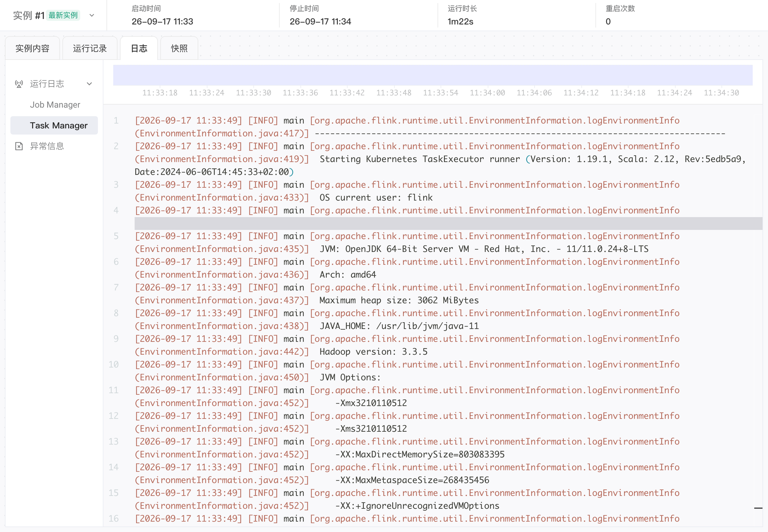Open Job Manager logs

coord(55,105)
